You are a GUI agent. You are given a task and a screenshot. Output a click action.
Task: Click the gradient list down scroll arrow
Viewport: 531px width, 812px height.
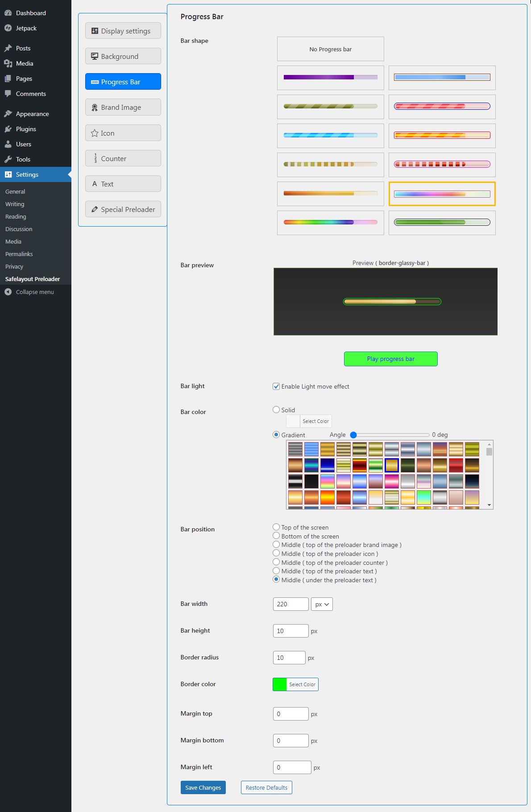[x=490, y=505]
